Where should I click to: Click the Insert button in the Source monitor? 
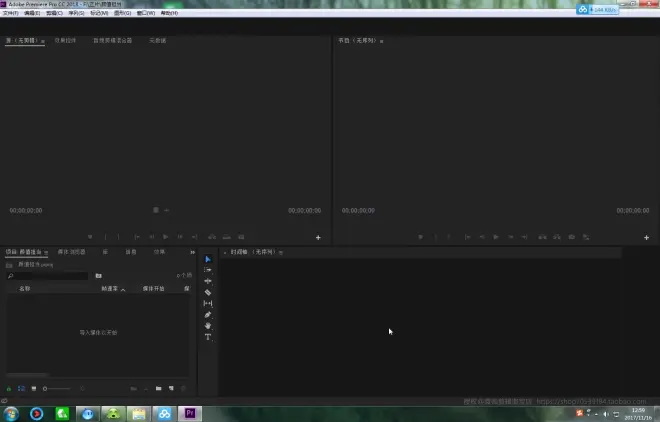[212, 237]
